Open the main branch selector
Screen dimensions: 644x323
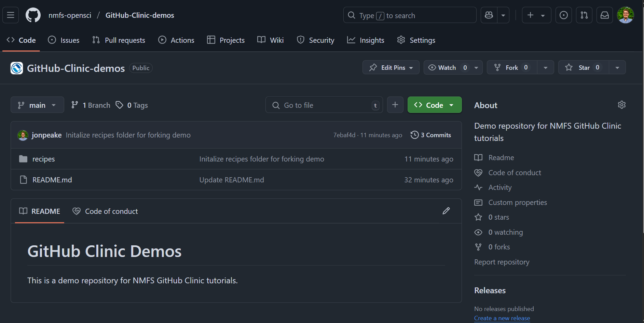(37, 105)
